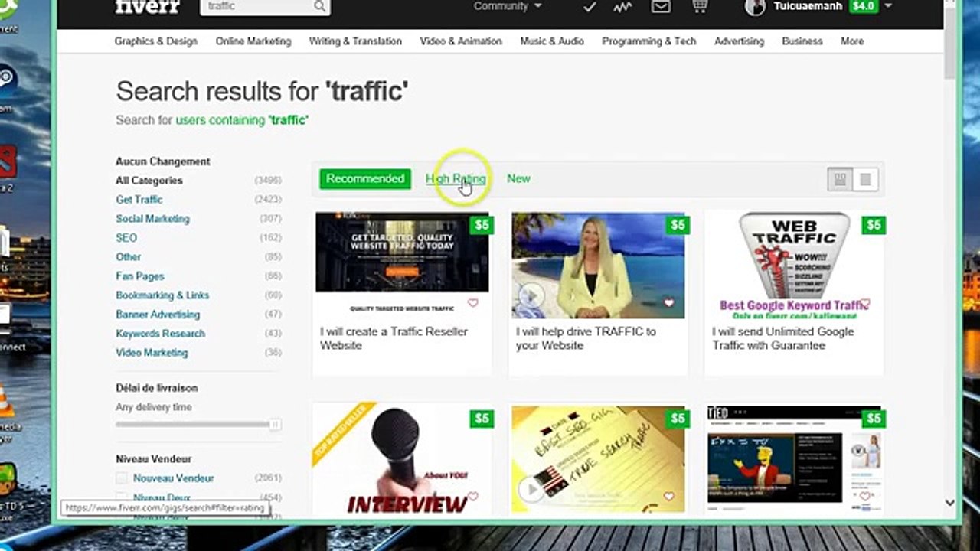
Task: Select the New sort tab
Action: 518,178
